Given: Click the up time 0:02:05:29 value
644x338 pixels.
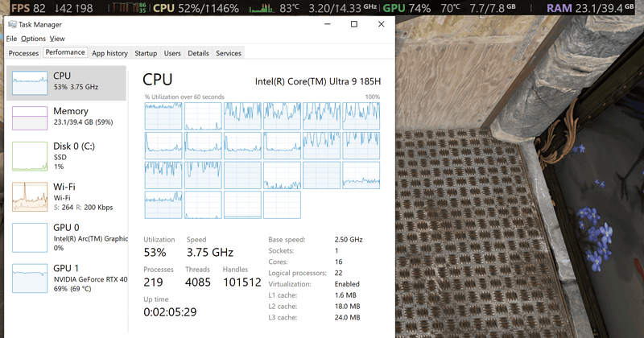Looking at the screenshot, I should coord(170,312).
